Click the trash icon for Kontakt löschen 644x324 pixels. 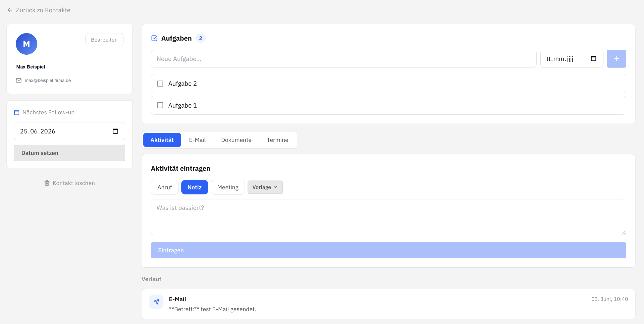coord(47,183)
